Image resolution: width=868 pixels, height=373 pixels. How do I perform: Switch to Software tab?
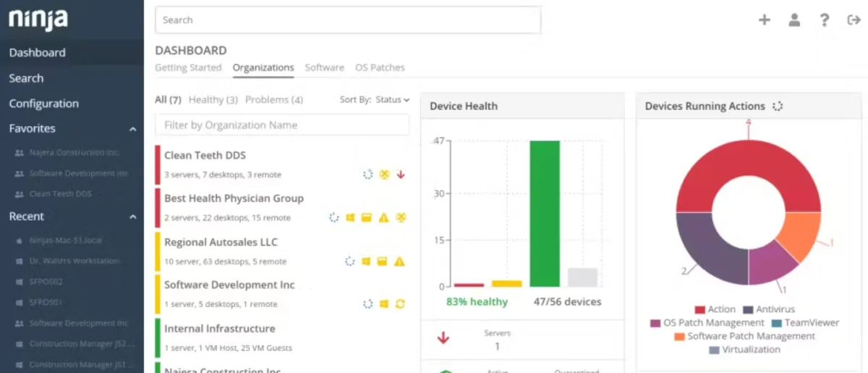(x=324, y=67)
